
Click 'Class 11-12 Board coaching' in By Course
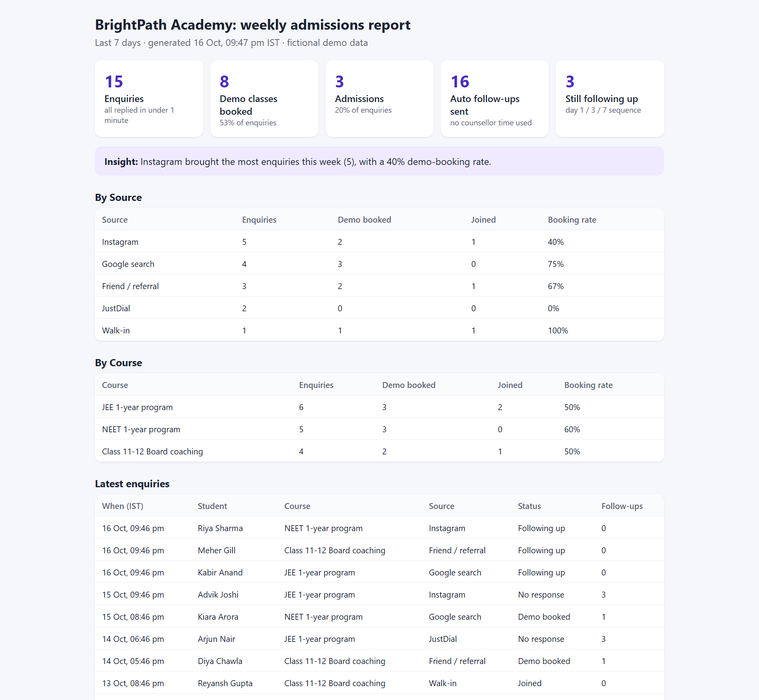tap(153, 451)
